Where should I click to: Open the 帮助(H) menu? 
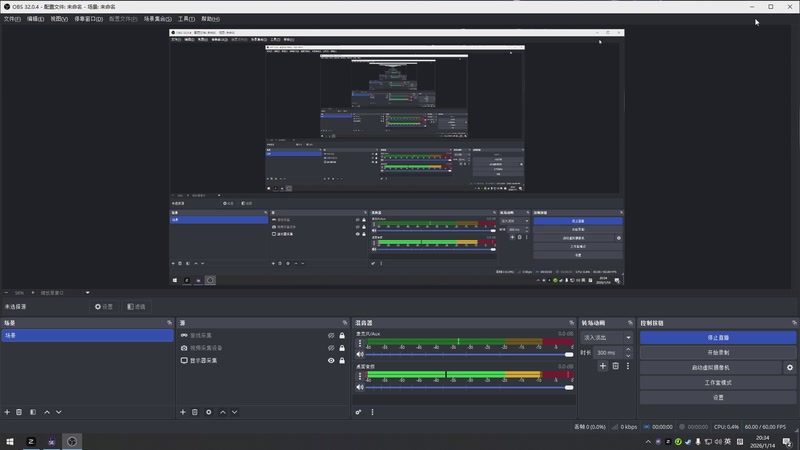[x=210, y=19]
